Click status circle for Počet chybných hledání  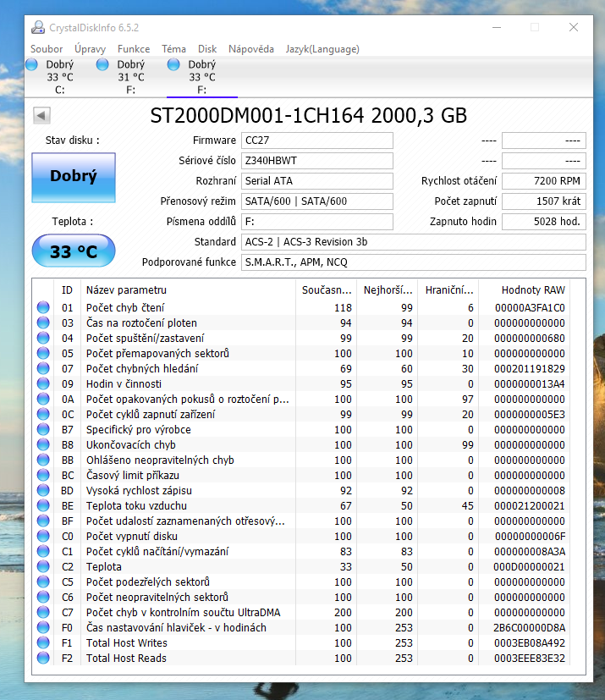click(x=43, y=369)
